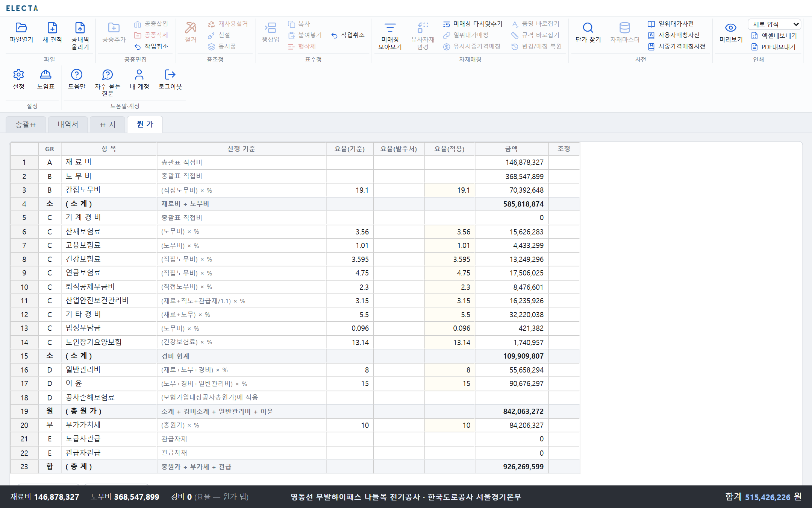Click 부가가치세 applied rate cell 10
The image size is (812, 508).
tap(449, 425)
